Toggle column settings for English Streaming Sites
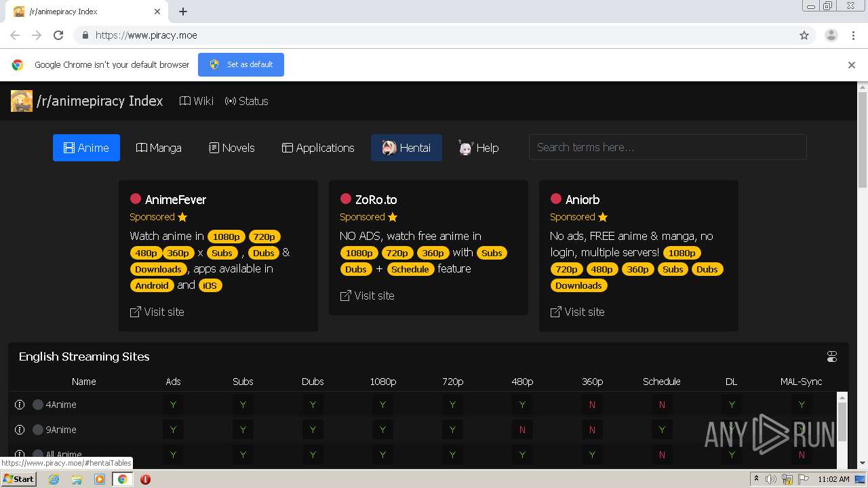Image resolution: width=868 pixels, height=488 pixels. click(x=832, y=357)
